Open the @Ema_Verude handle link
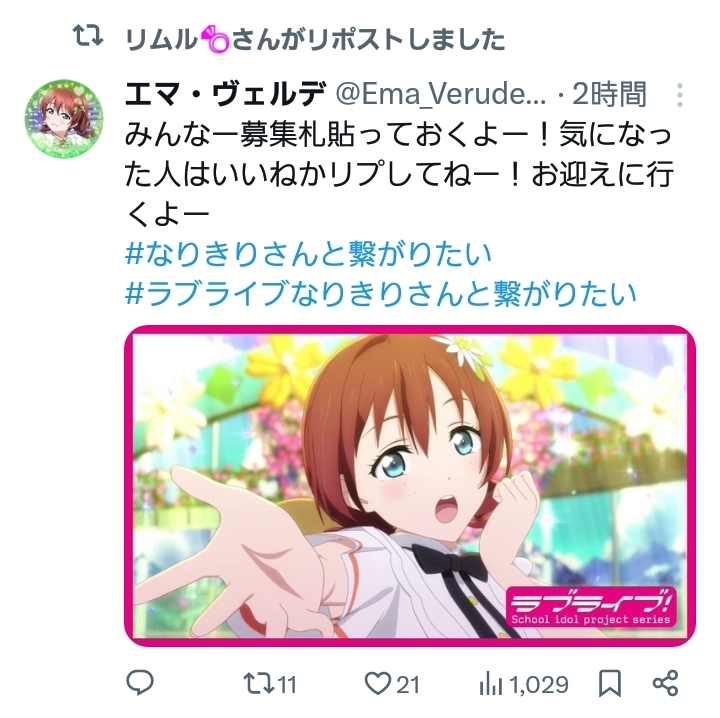Image resolution: width=720 pixels, height=718 pixels. 441,94
